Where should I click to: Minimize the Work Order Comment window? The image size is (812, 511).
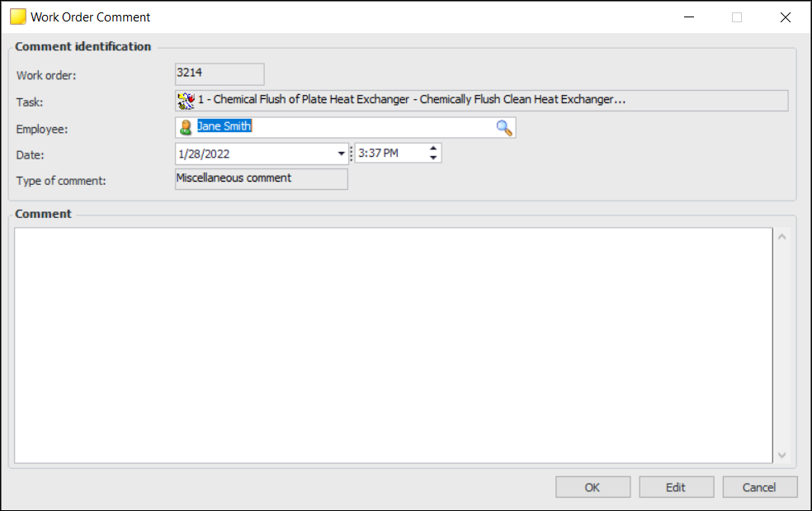pyautogui.click(x=689, y=17)
